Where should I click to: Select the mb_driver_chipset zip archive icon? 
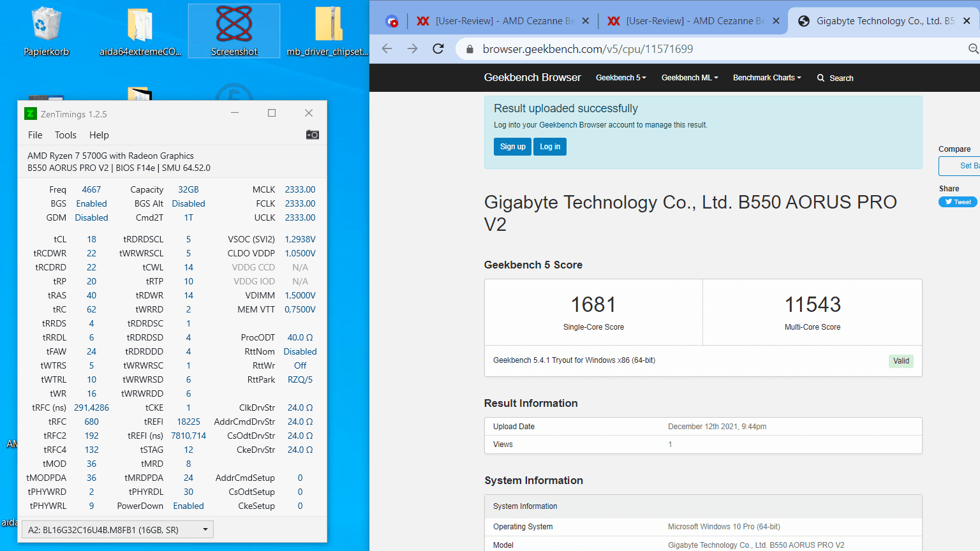pyautogui.click(x=328, y=31)
